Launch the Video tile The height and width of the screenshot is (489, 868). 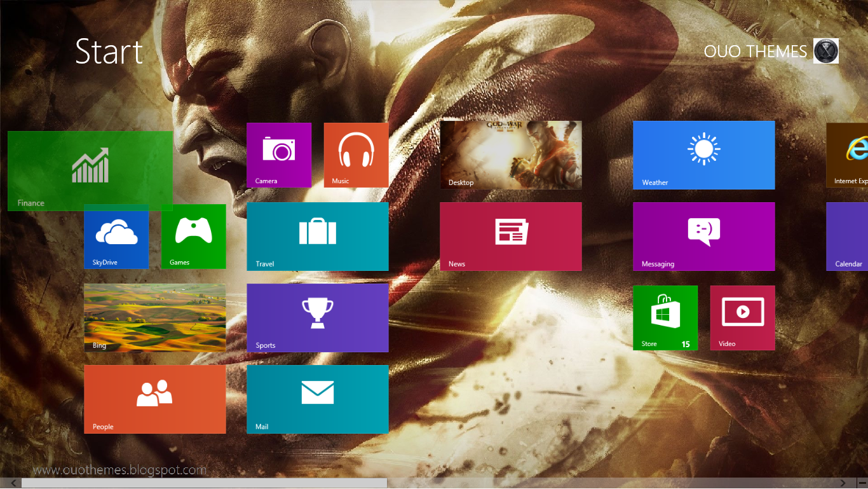742,318
